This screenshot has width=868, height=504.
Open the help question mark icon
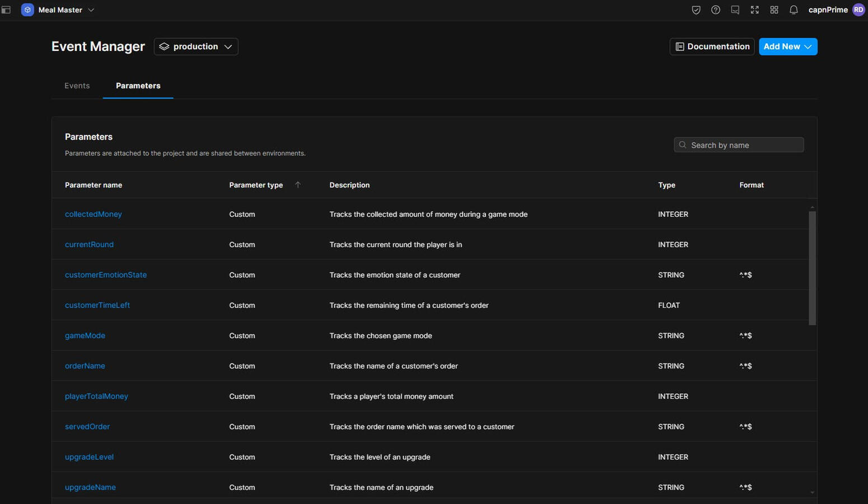pos(716,10)
